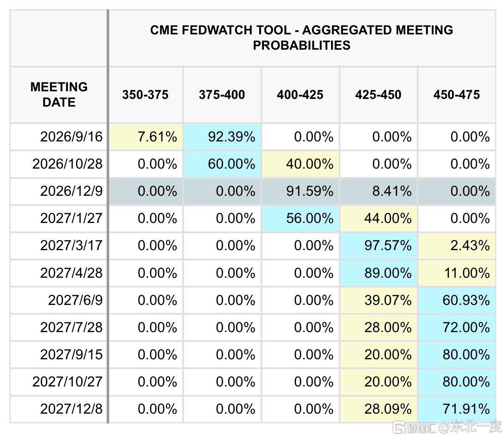The height and width of the screenshot is (437, 504).
Task: Select the 450-475 column header
Action: pyautogui.click(x=456, y=95)
